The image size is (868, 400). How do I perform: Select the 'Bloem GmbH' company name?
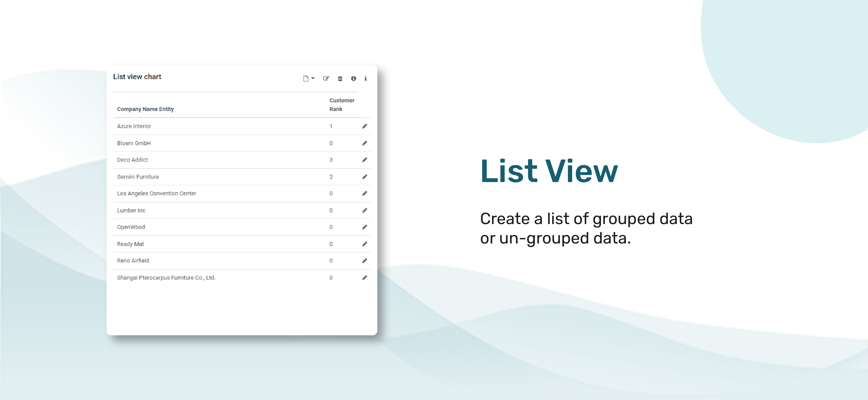(x=134, y=143)
